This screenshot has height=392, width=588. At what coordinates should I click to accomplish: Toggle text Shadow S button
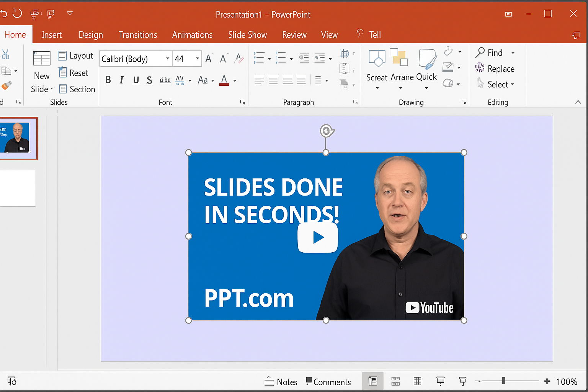click(x=150, y=80)
